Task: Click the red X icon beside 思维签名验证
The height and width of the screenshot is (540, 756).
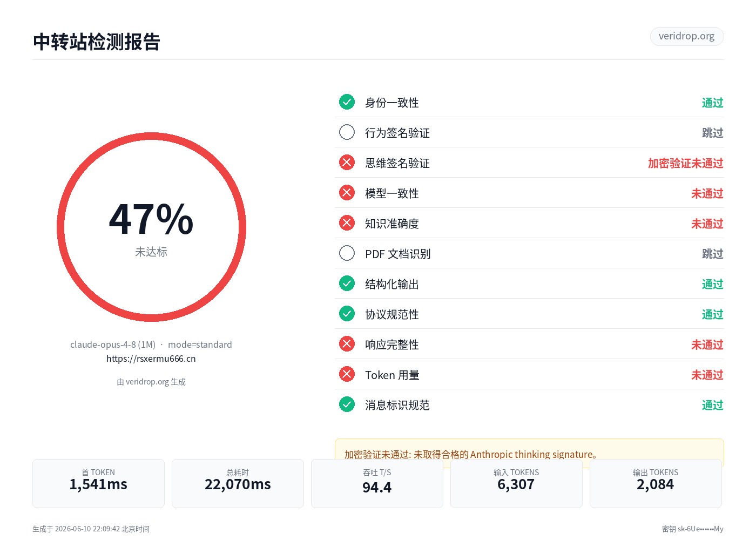Action: [347, 163]
